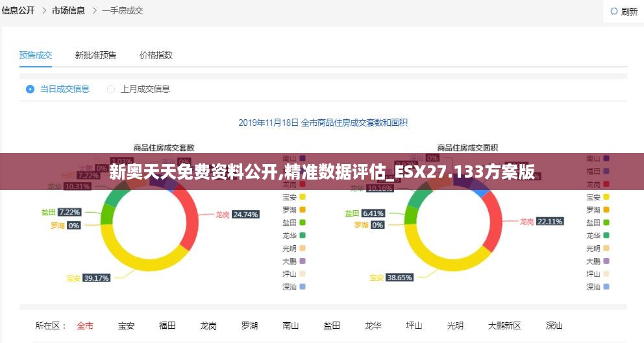The width and height of the screenshot is (644, 343).
Task: Filter by district 福田
Action: (x=167, y=325)
